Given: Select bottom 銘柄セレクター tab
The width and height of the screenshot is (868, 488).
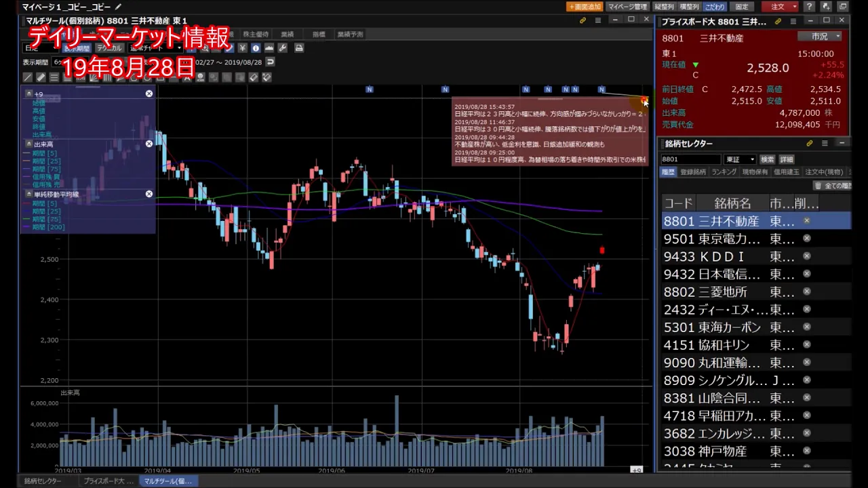Looking at the screenshot, I should (43, 481).
